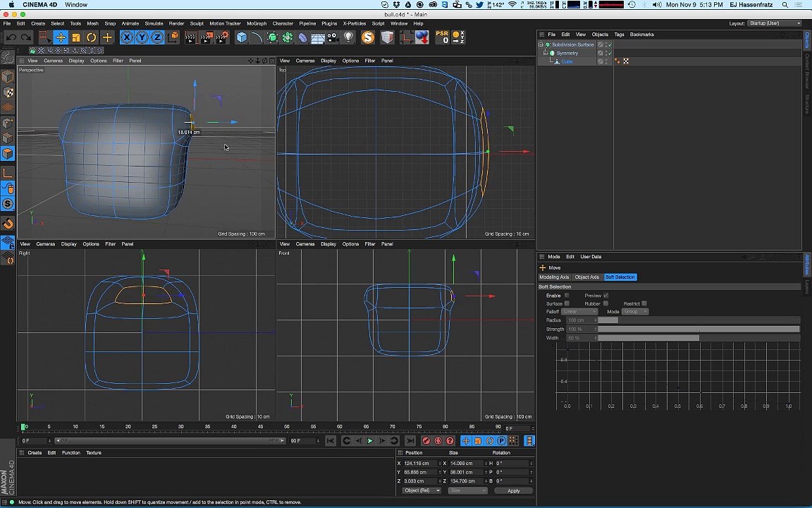Click the Radius 100 cm field
The width and height of the screenshot is (812, 508).
[x=582, y=320]
